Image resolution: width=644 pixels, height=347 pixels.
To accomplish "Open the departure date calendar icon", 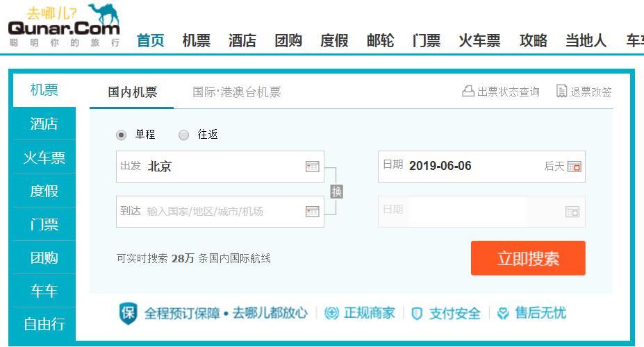I will [574, 167].
